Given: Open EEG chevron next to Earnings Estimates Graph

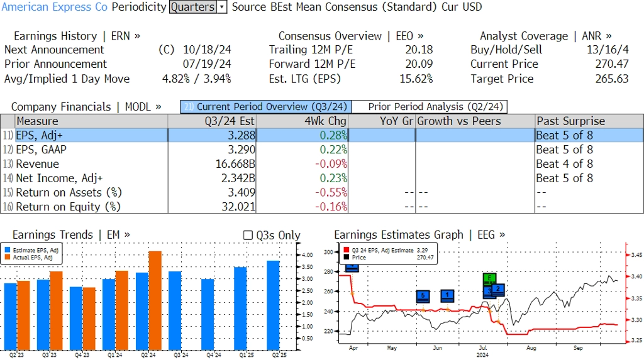Looking at the screenshot, I should click(x=502, y=235).
